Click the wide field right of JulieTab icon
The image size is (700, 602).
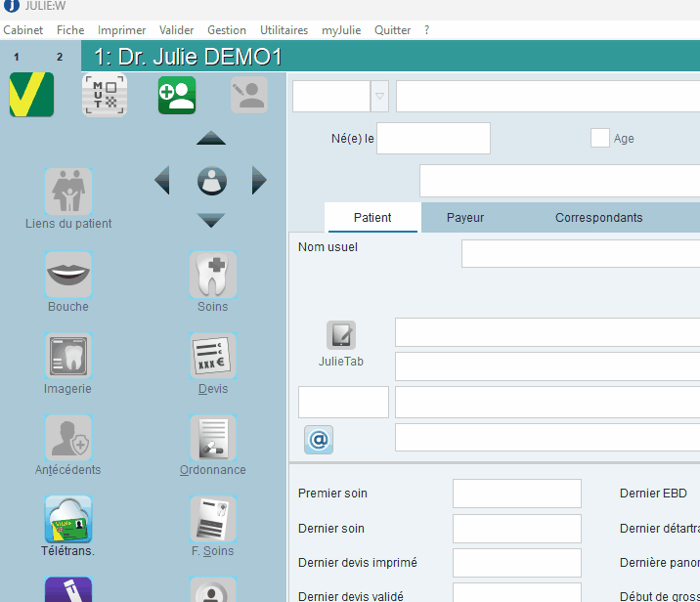click(x=547, y=332)
